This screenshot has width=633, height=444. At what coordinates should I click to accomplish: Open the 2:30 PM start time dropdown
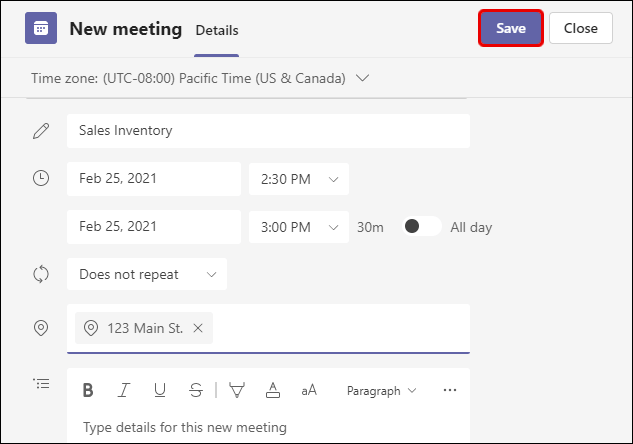tap(299, 179)
